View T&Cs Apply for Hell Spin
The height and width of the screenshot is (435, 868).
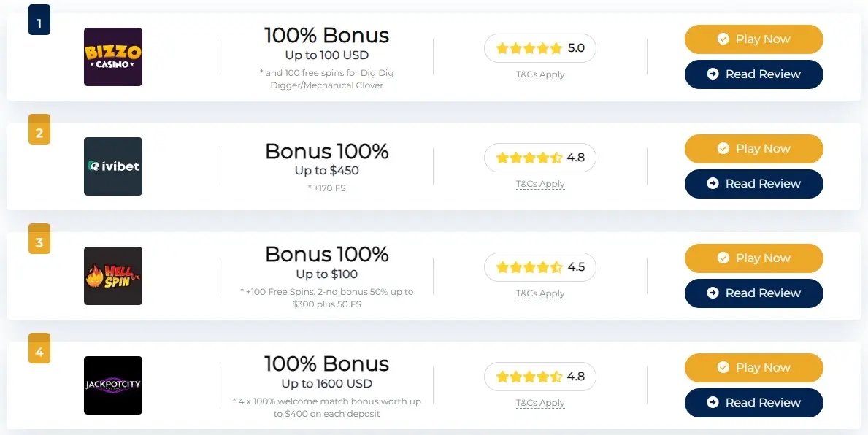[x=540, y=293]
